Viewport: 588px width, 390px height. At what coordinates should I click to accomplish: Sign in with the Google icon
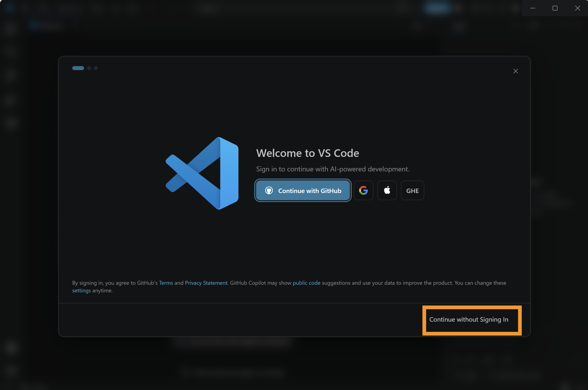click(x=364, y=191)
